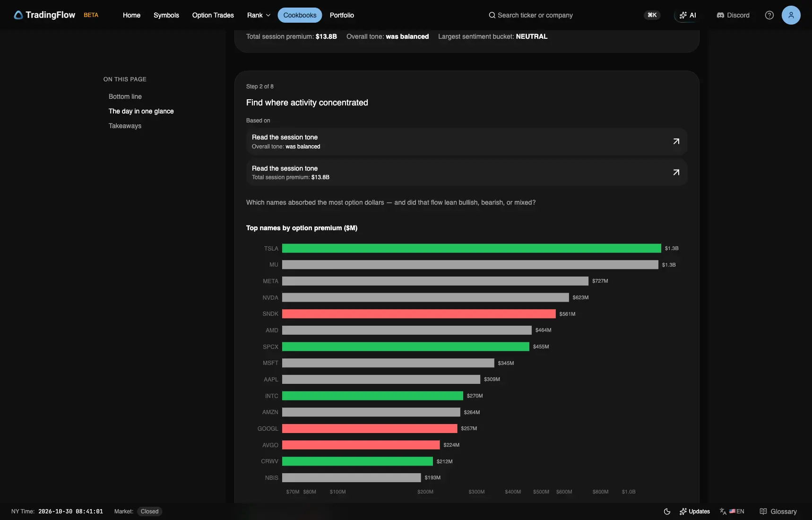Go to the Symbols menu item

[x=166, y=15]
